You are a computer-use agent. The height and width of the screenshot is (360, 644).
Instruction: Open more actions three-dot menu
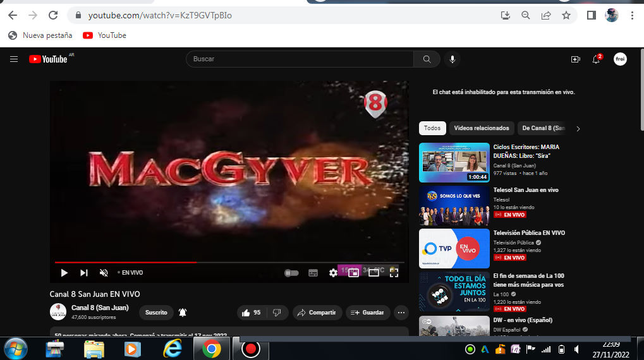tap(401, 313)
